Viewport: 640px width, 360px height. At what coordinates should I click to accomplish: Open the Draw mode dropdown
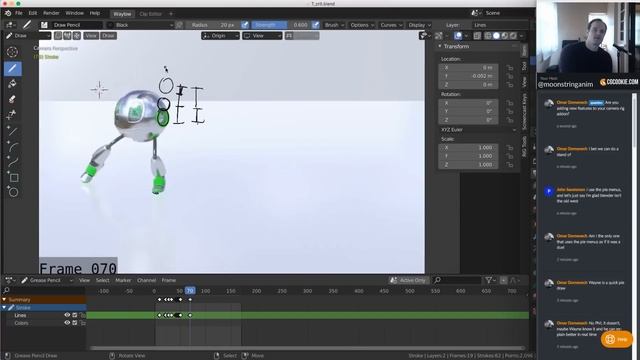pyautogui.click(x=27, y=36)
